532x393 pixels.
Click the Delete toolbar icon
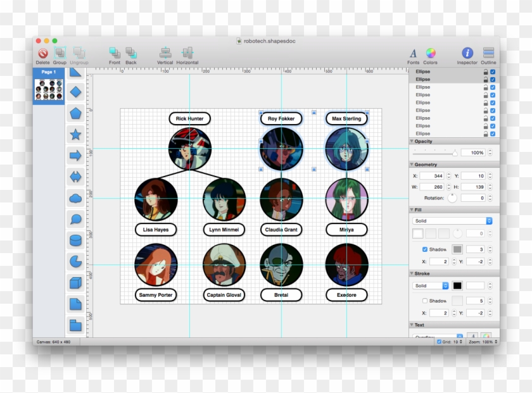pyautogui.click(x=42, y=54)
